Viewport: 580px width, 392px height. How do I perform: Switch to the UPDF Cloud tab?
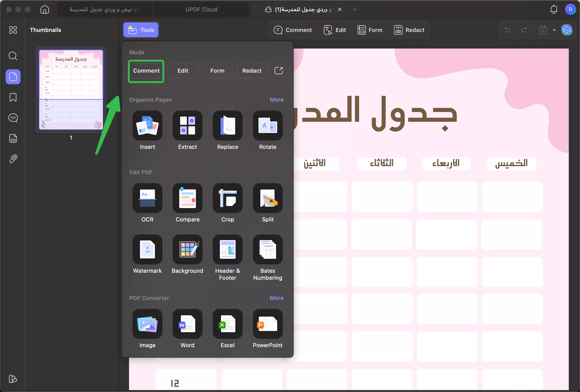tap(201, 9)
